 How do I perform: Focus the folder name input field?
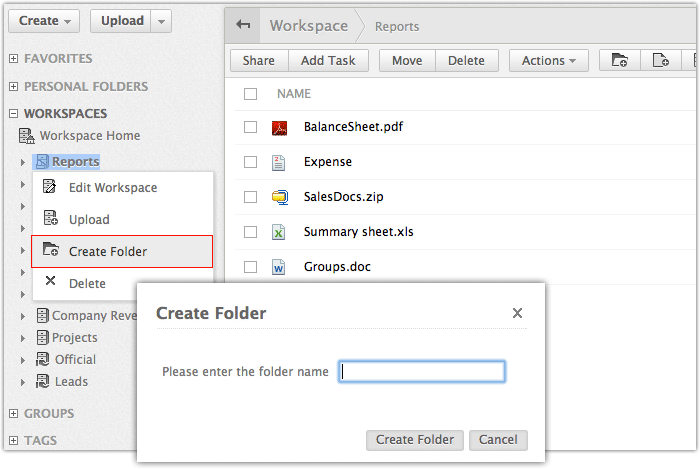(422, 371)
